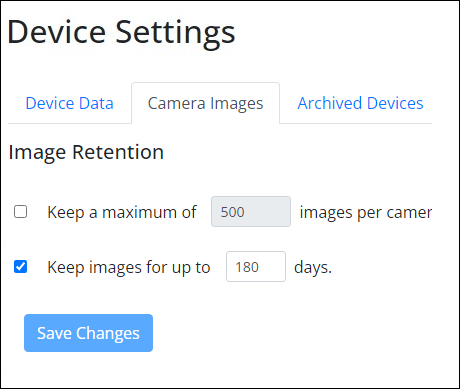Viewport: 460px width, 389px height.
Task: Select the Camera Images tab
Action: click(205, 103)
